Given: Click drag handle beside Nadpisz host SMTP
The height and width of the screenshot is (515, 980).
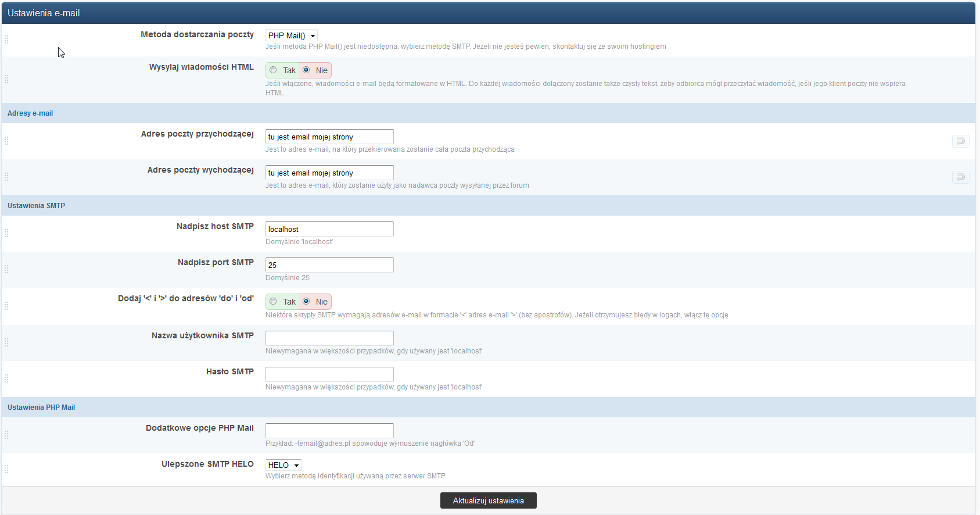Looking at the screenshot, I should click(6, 233).
